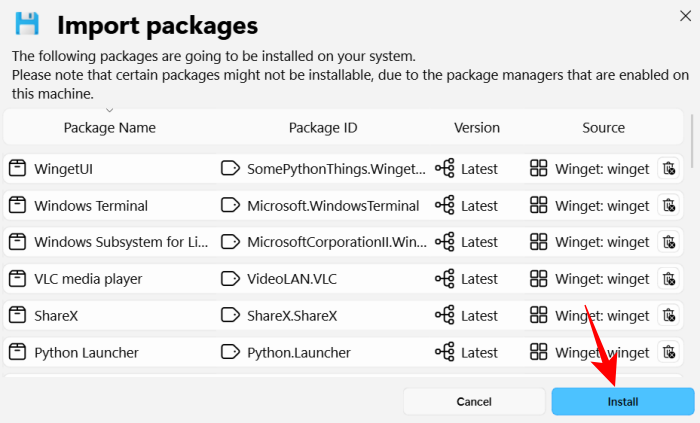Viewport: 700px width, 423px height.
Task: Click the Install button
Action: (x=622, y=401)
